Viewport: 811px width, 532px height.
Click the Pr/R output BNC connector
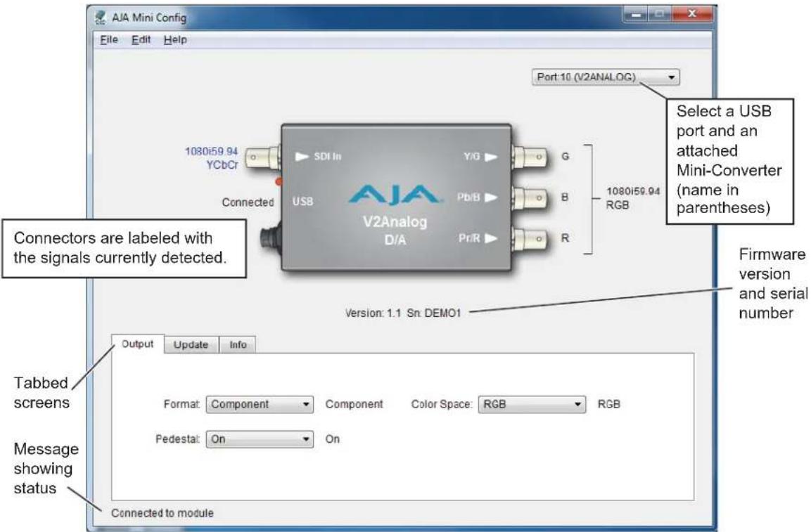click(x=530, y=238)
